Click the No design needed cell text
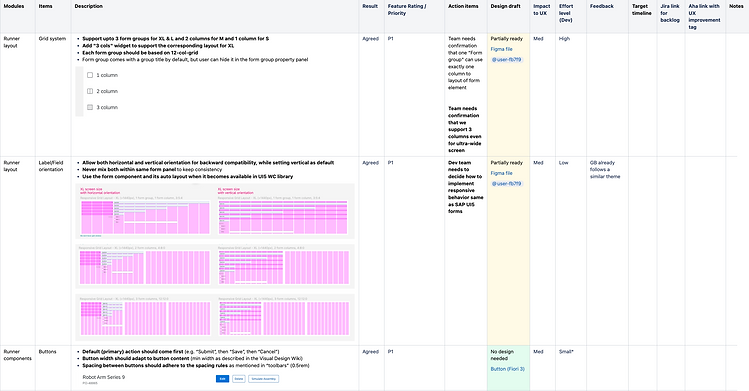 [x=502, y=355]
